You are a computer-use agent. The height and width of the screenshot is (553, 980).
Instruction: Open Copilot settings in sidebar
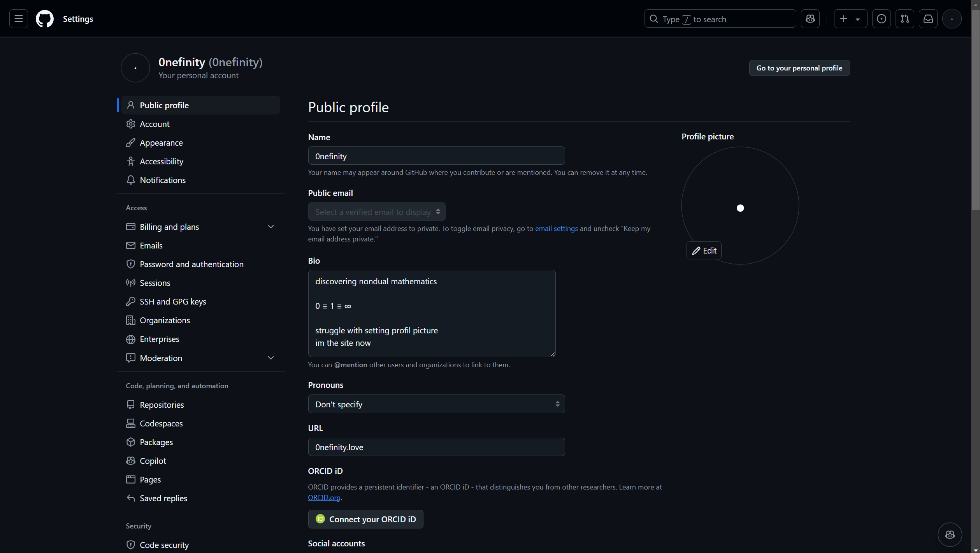pyautogui.click(x=201, y=461)
